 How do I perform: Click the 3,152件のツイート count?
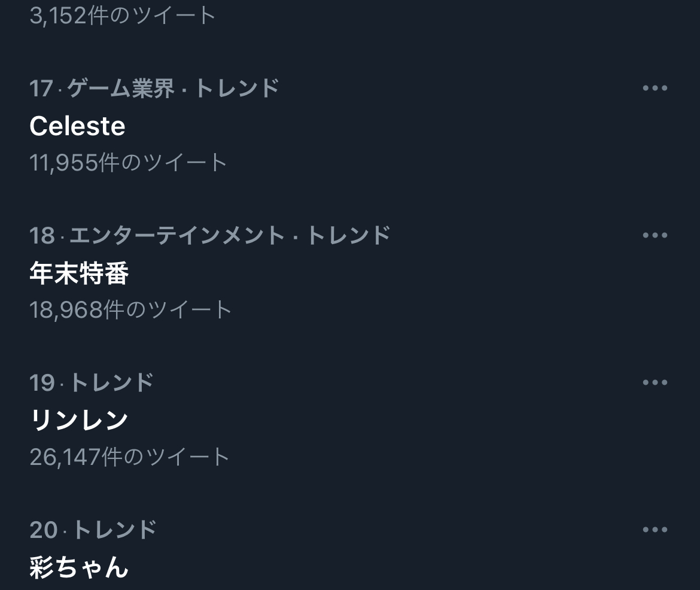[122, 15]
